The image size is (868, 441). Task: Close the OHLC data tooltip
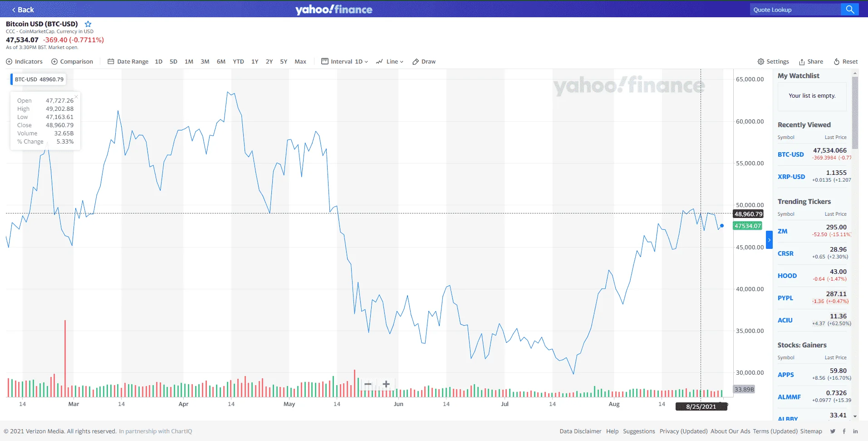click(x=76, y=96)
